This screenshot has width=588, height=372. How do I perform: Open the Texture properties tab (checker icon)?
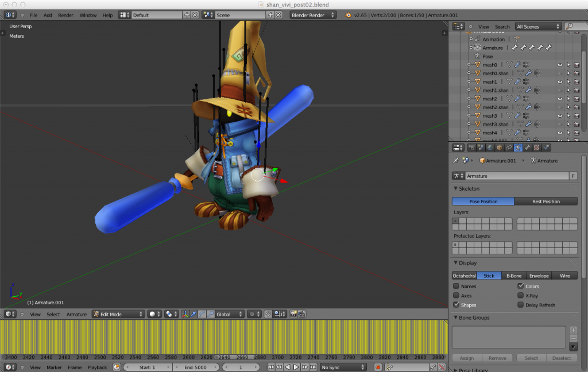537,148
